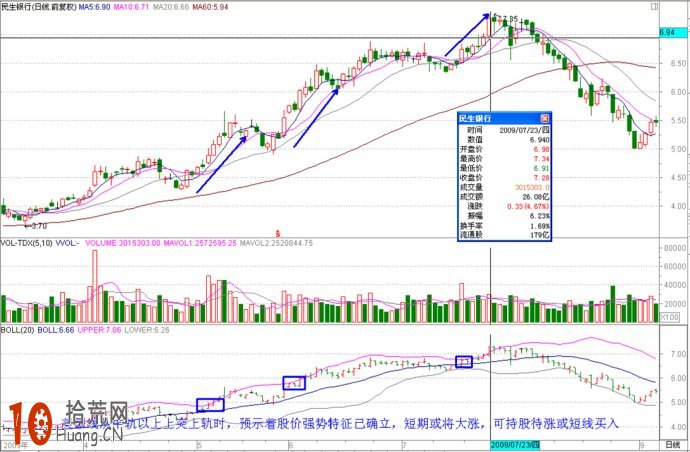Click the 收盘价 7.28 row in popup
690x452 pixels.
[x=504, y=178]
